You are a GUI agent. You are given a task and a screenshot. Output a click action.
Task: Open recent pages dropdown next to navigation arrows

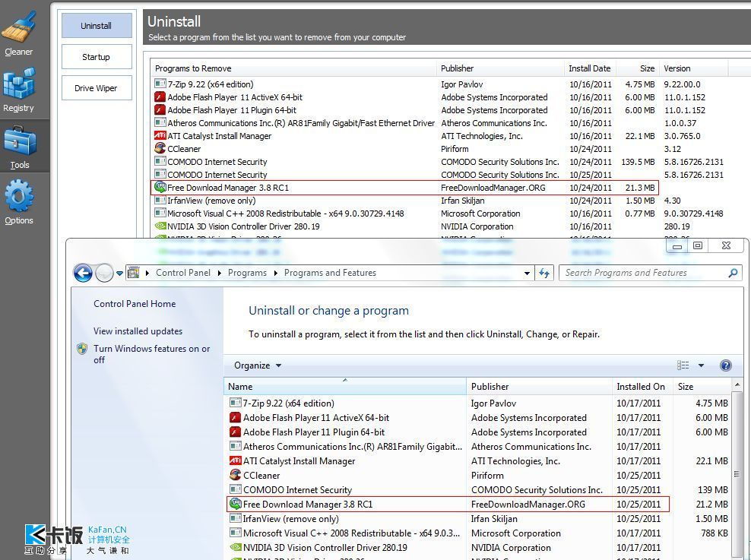(120, 274)
